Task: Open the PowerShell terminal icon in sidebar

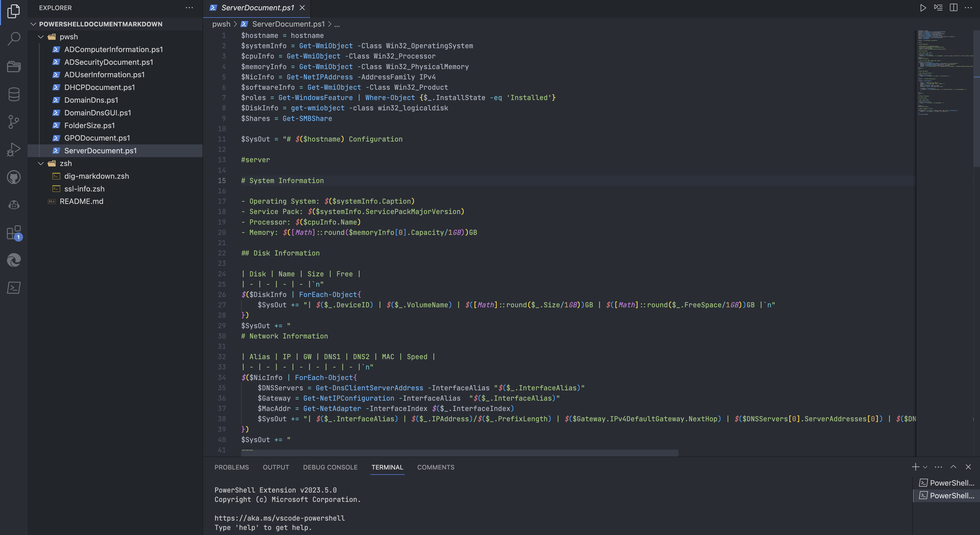Action: click(14, 288)
